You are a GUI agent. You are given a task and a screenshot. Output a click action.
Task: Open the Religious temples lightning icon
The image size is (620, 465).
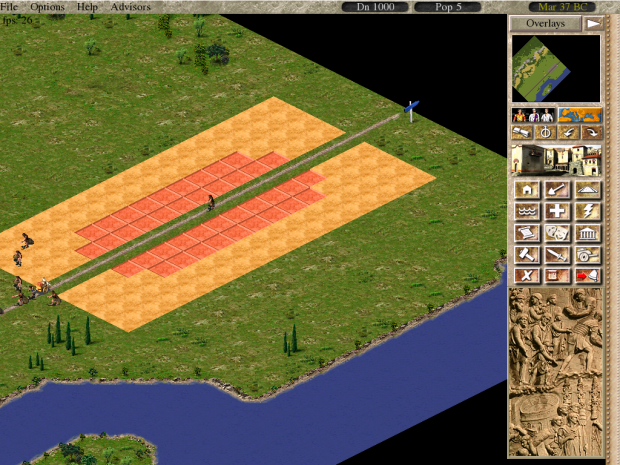point(588,212)
